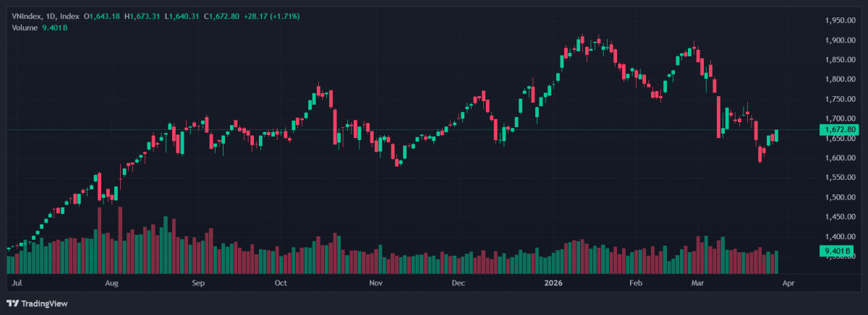This screenshot has height=315, width=868.
Task: Select the Jul label on time axis
Action: (14, 284)
